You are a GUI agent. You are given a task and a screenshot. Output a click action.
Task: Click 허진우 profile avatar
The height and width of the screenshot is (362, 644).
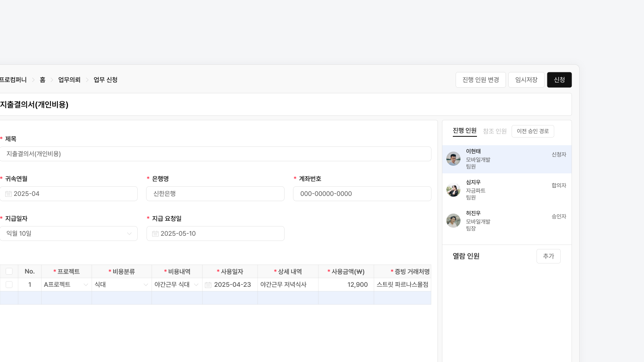tap(453, 220)
